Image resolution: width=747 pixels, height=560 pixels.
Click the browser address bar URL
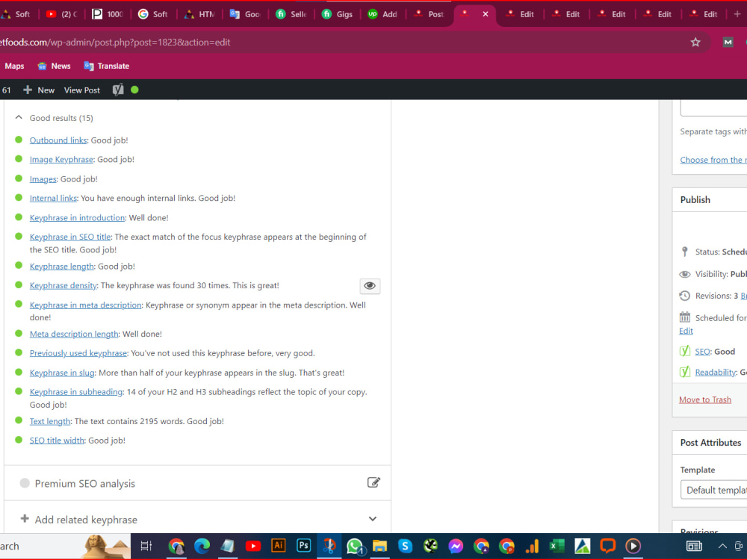click(115, 43)
